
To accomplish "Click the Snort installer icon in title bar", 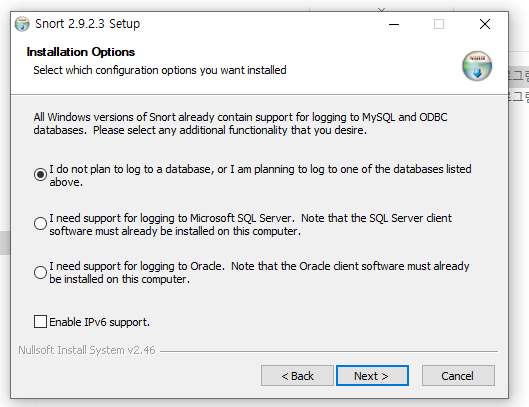I will [x=22, y=24].
